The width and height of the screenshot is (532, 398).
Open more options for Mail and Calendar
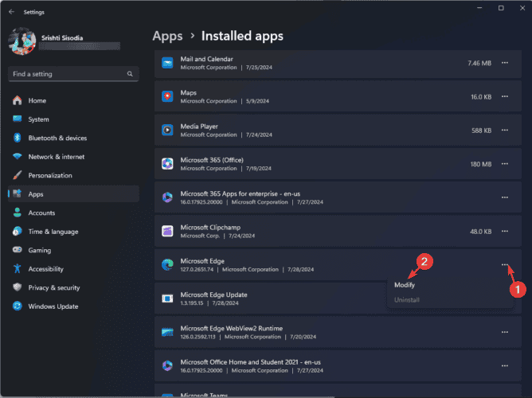point(504,62)
